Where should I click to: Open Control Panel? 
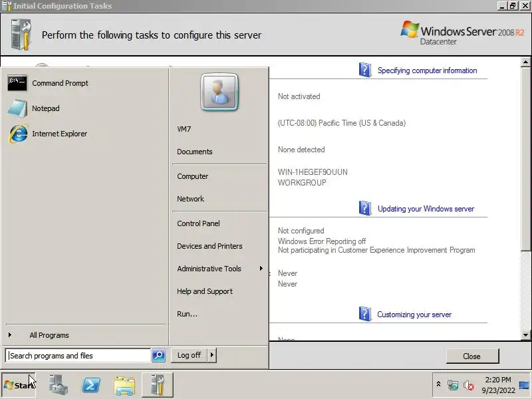click(198, 223)
